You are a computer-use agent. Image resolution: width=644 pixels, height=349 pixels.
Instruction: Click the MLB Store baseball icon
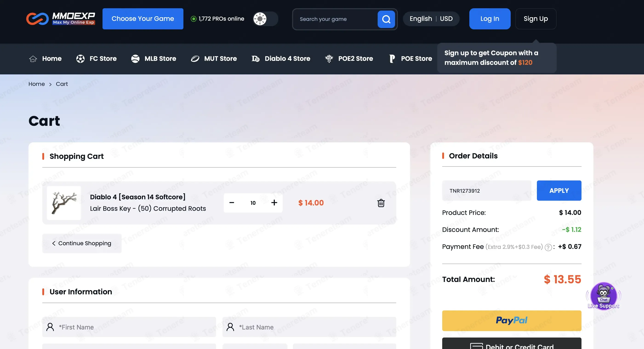tap(135, 59)
